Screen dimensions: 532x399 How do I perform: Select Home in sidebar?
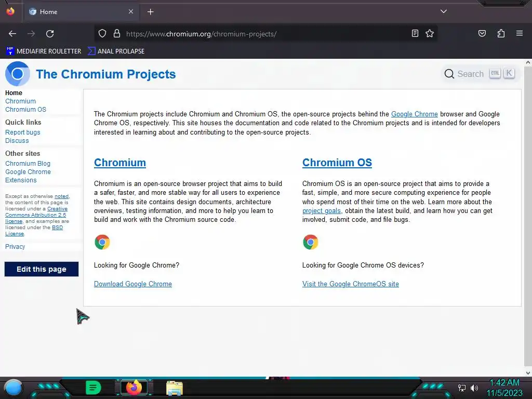(14, 92)
